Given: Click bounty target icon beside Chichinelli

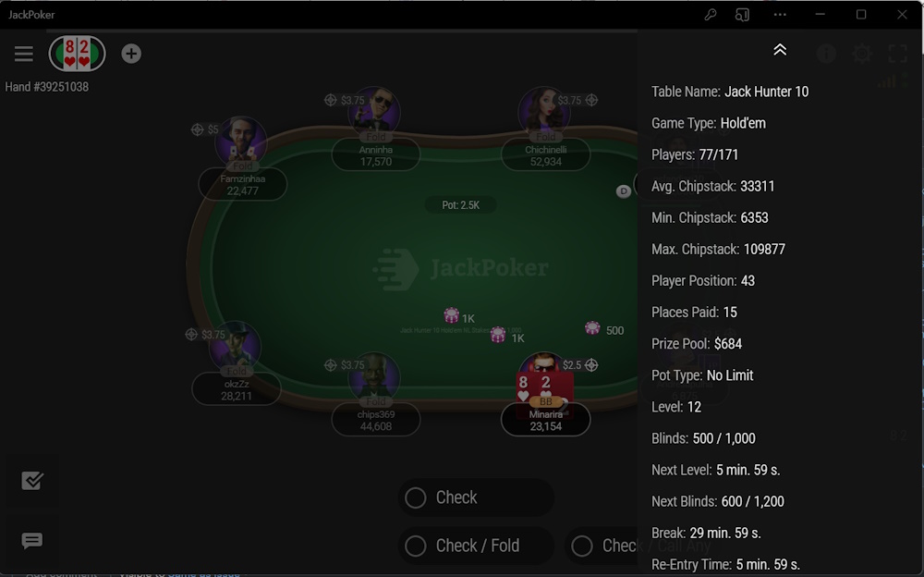Looking at the screenshot, I should [x=591, y=100].
